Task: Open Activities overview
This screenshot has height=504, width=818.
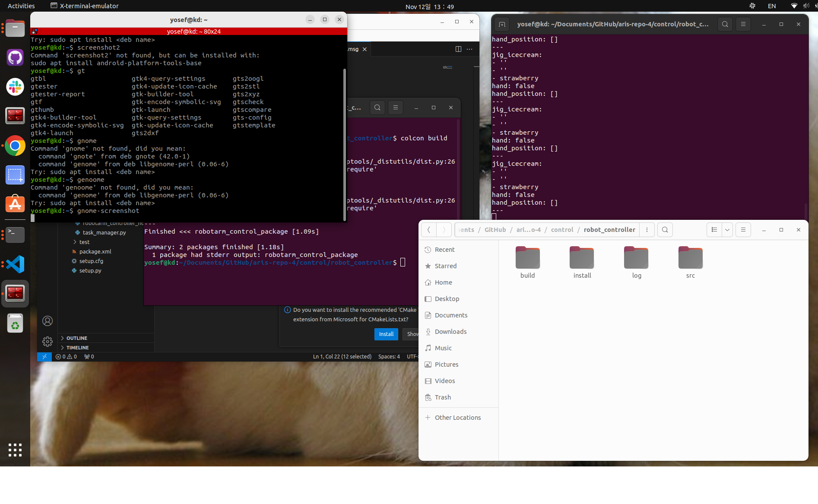Action: pyautogui.click(x=21, y=6)
